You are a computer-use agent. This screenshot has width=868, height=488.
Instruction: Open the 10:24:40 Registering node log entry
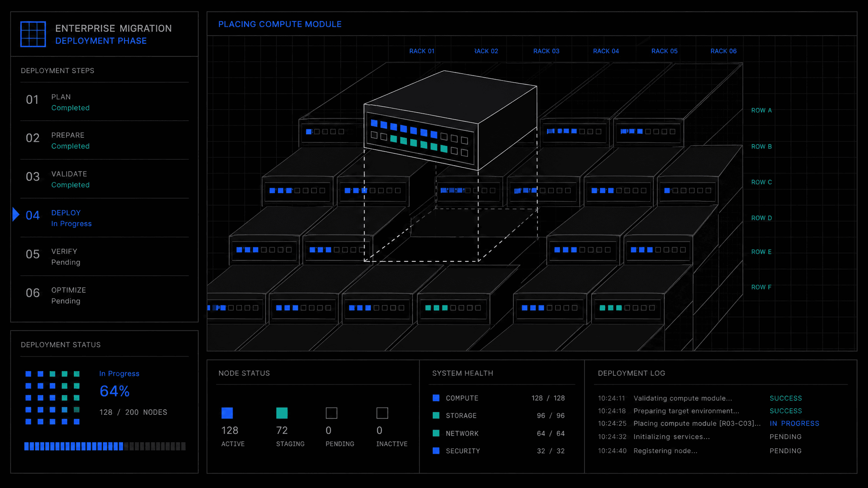click(700, 451)
